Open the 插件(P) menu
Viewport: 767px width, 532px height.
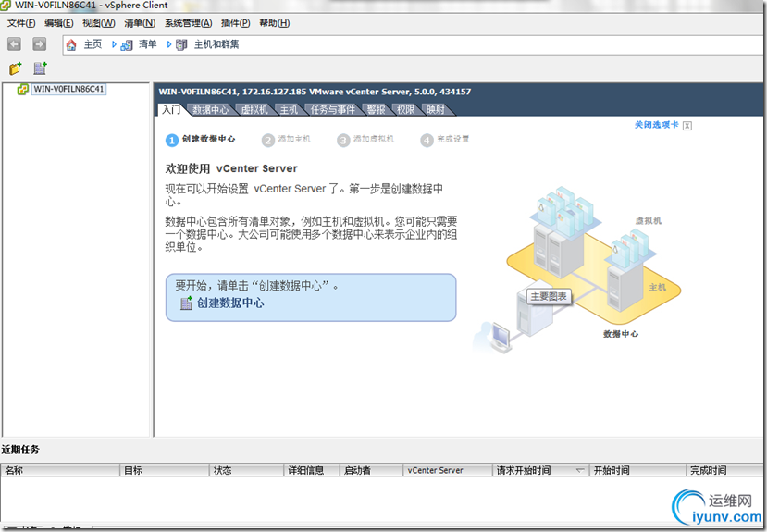click(235, 23)
